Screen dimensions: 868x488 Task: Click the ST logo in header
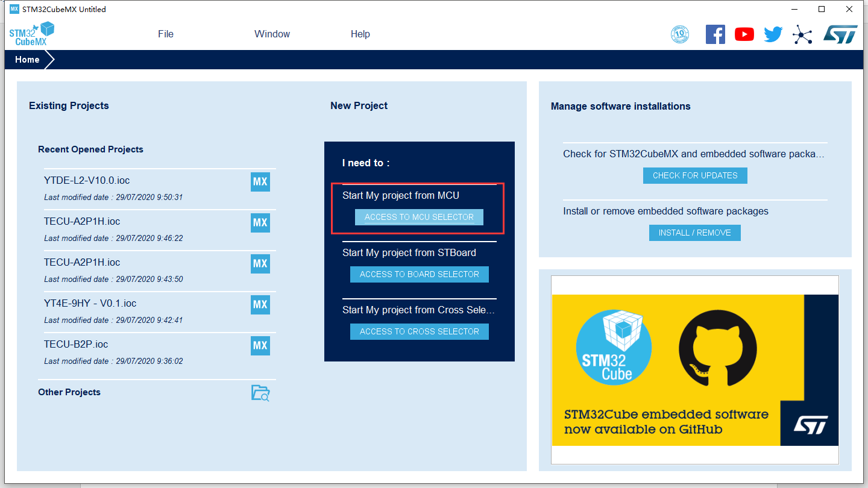[840, 34]
